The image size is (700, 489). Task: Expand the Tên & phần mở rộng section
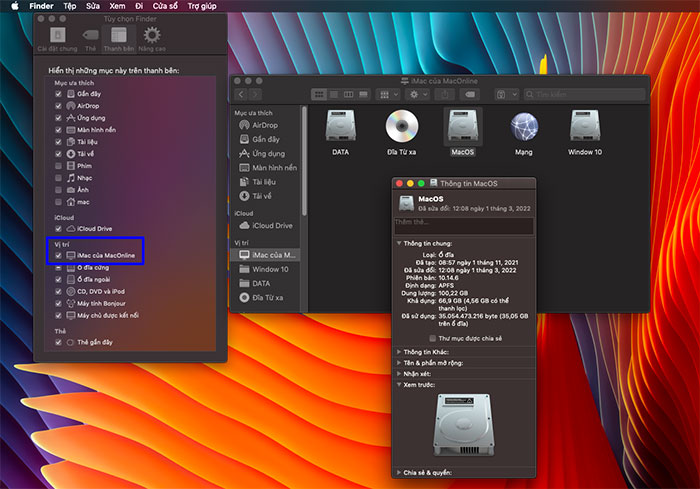click(399, 363)
